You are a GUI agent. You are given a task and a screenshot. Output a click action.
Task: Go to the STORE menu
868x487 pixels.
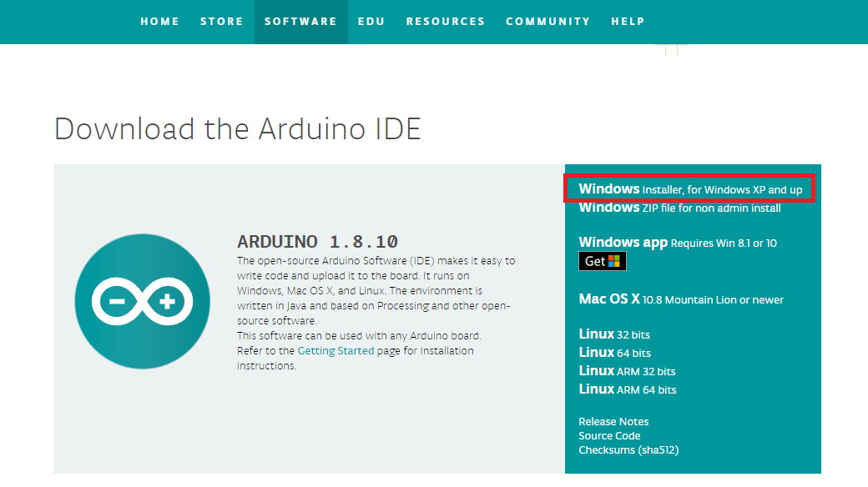(x=221, y=22)
